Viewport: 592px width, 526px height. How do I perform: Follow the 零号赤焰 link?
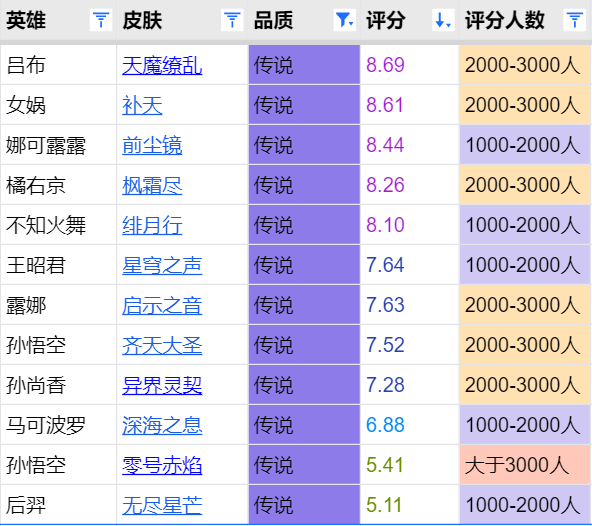[x=162, y=466]
